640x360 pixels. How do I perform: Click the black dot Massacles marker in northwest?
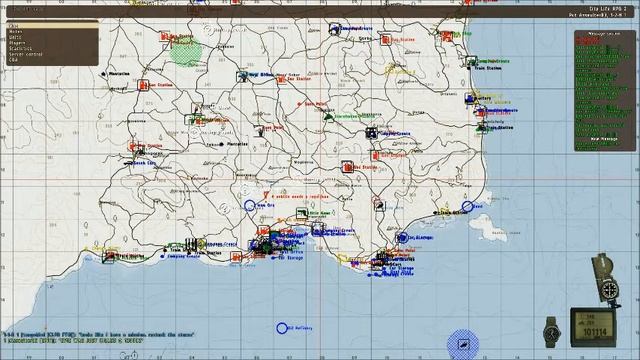click(103, 74)
